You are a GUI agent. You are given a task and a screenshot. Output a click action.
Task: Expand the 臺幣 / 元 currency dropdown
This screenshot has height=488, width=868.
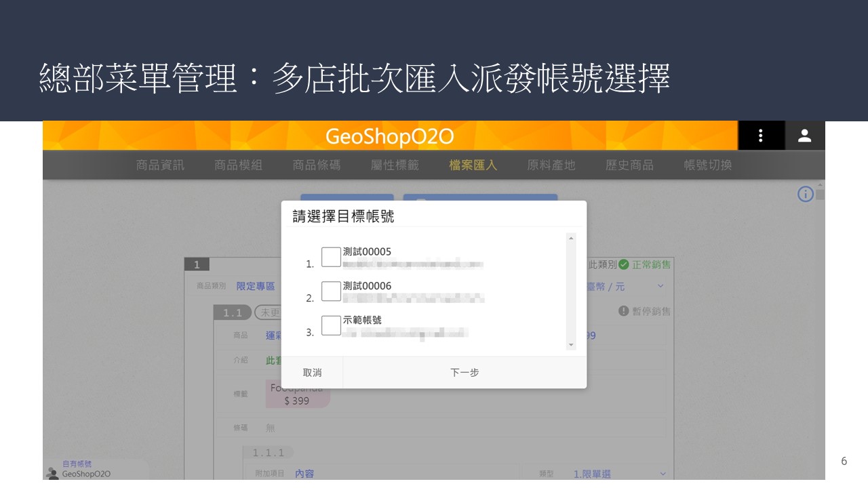660,287
